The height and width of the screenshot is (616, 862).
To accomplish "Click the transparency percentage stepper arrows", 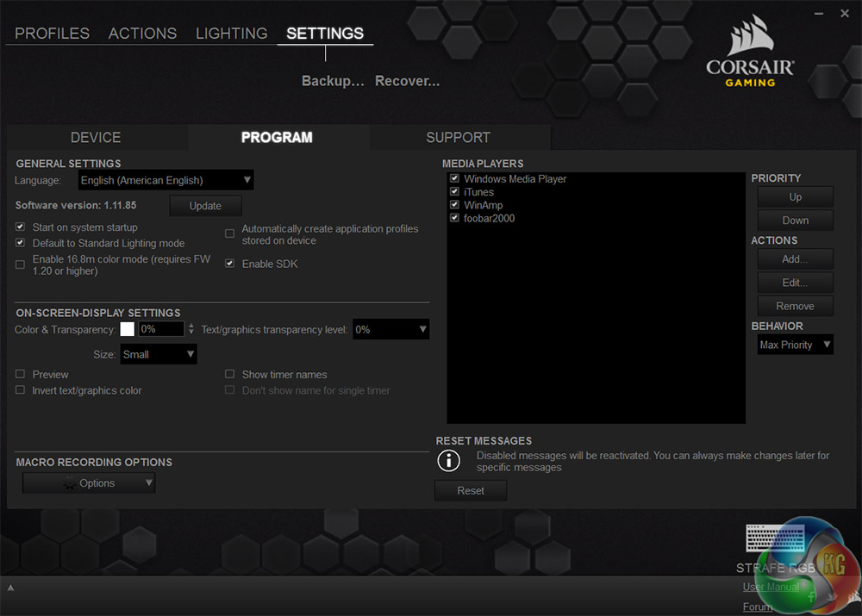I will click(x=191, y=329).
